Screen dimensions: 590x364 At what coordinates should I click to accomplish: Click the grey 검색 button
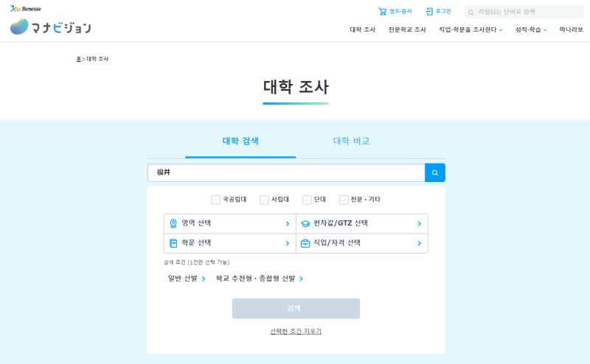[x=296, y=308]
